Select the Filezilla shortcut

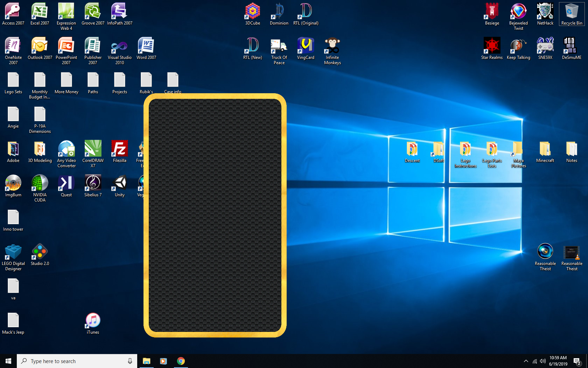(120, 151)
